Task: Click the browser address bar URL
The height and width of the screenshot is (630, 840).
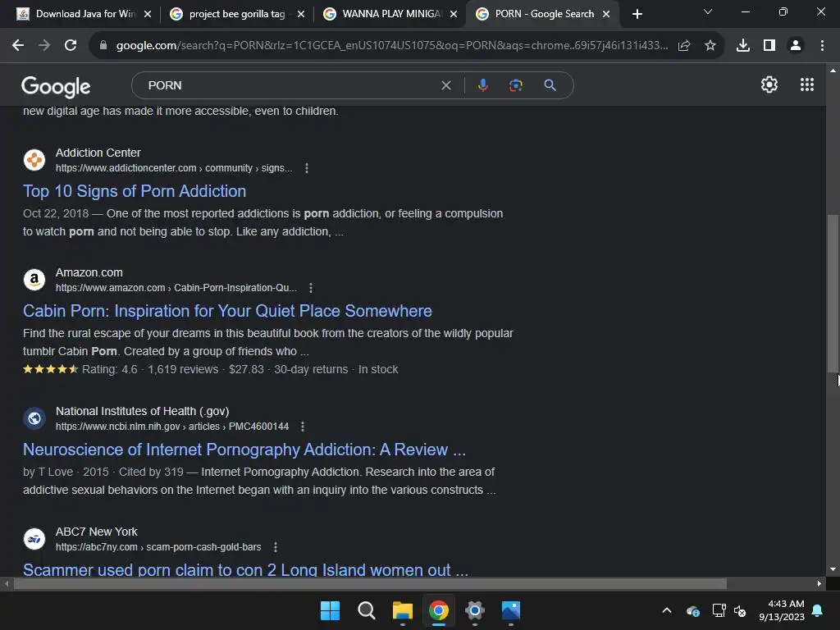Action: [x=392, y=46]
